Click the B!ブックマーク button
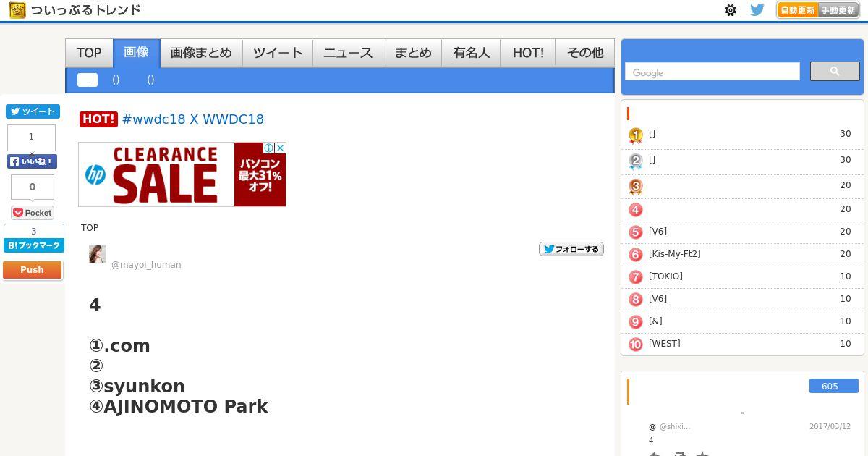 coord(34,246)
